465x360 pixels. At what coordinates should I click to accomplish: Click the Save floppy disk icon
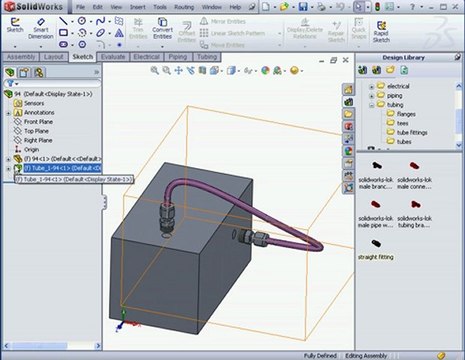point(303,7)
